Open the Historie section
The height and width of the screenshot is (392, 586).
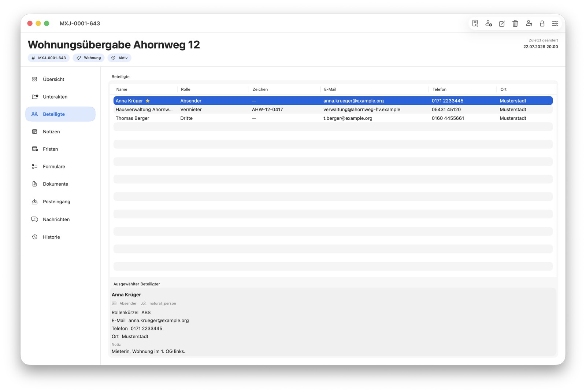point(60,237)
